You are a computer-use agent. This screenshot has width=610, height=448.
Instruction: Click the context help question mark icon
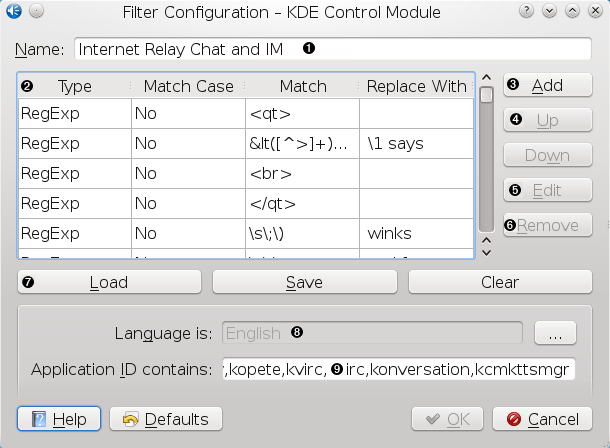tap(527, 12)
